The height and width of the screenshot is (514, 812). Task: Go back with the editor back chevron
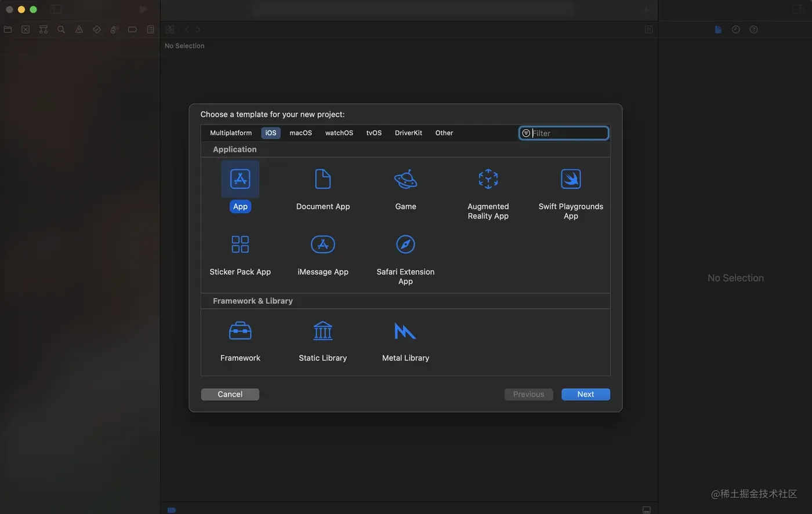(187, 30)
